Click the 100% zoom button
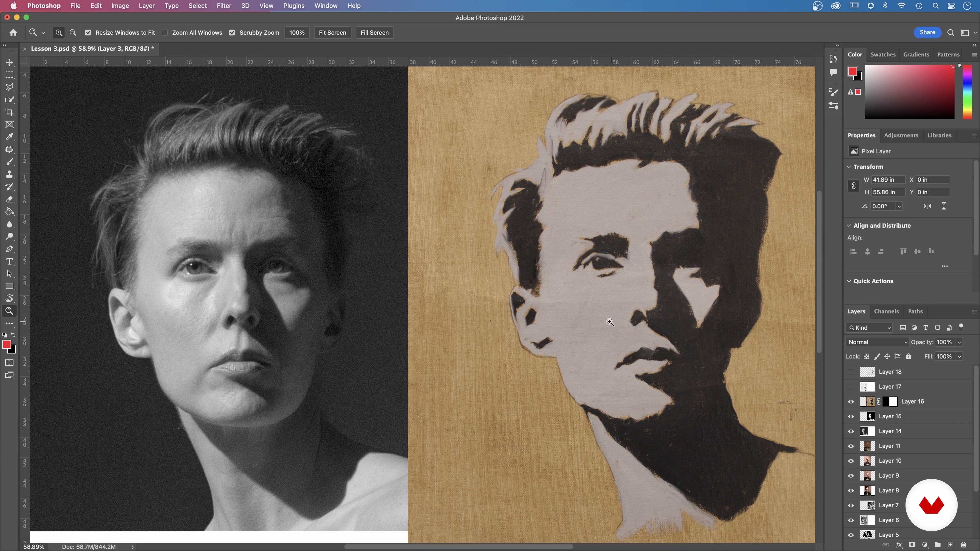 click(x=297, y=33)
